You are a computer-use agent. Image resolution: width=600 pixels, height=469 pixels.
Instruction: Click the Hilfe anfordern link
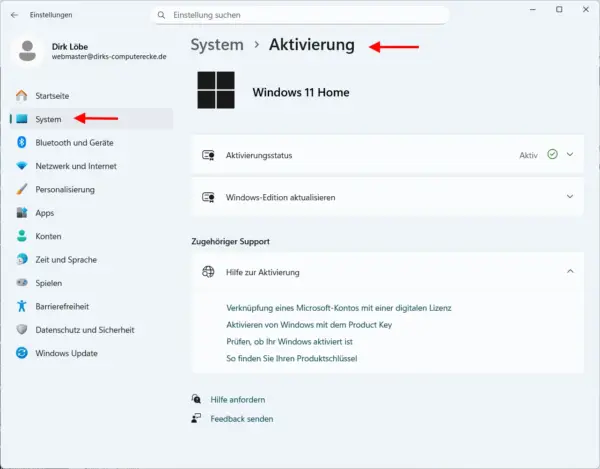coord(238,399)
